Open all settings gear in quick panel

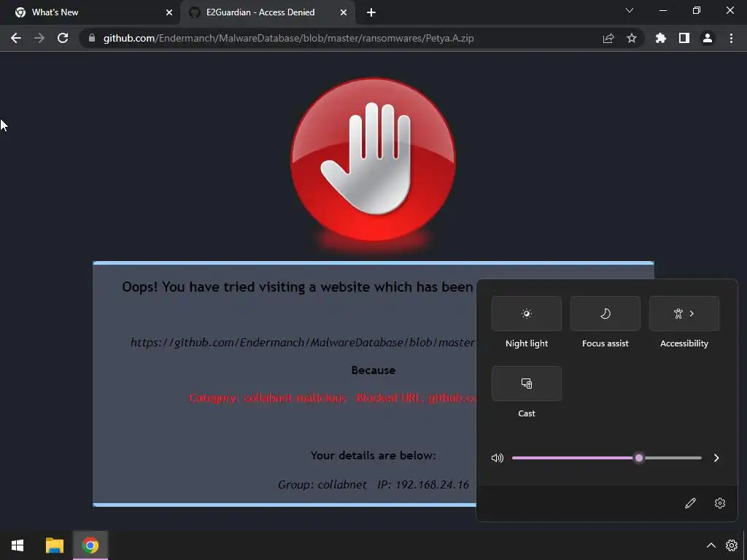tap(720, 503)
